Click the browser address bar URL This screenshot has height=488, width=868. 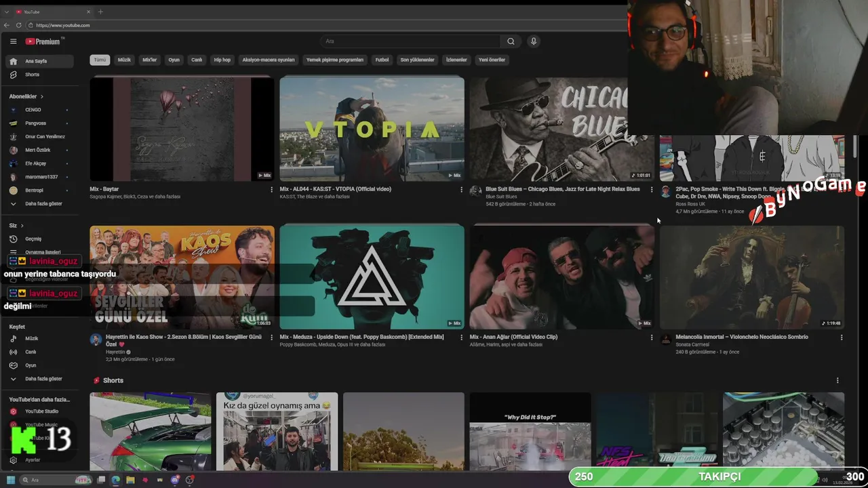pos(63,25)
